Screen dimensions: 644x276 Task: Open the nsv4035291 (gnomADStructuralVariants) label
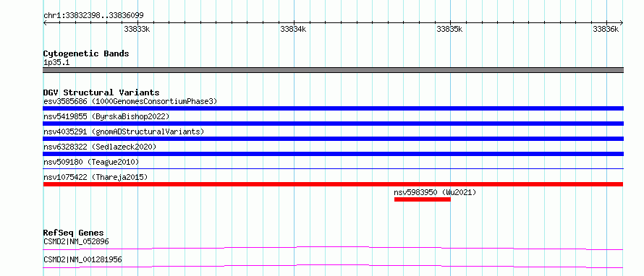tap(124, 131)
